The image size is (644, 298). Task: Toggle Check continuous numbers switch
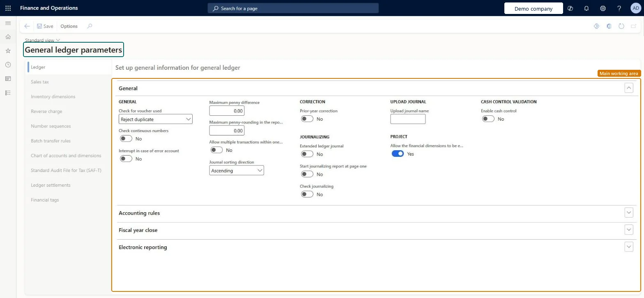pyautogui.click(x=126, y=139)
